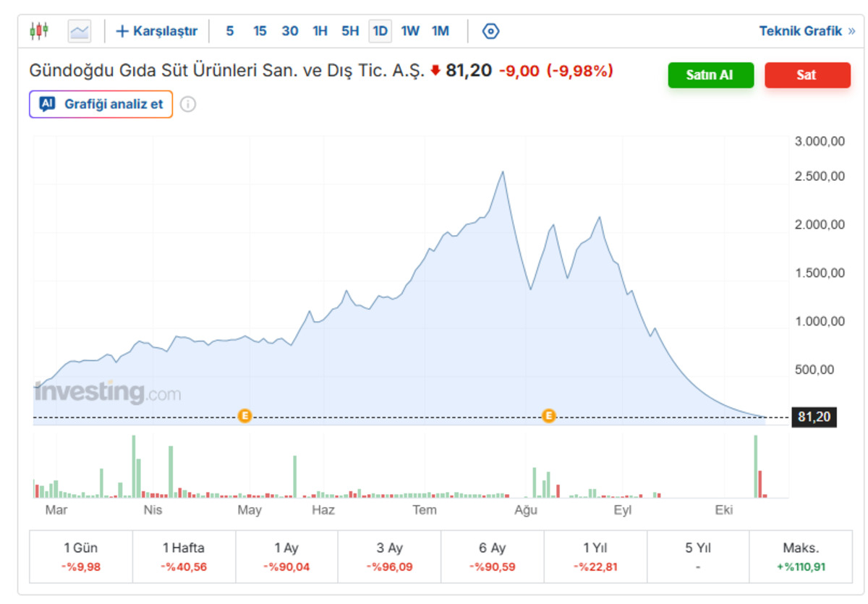Select the area chart type icon

point(80,31)
